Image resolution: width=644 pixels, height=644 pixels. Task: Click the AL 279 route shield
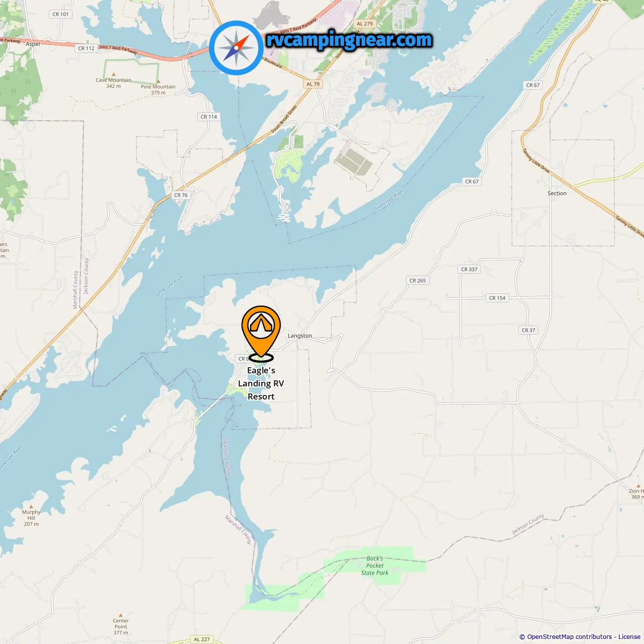point(365,24)
